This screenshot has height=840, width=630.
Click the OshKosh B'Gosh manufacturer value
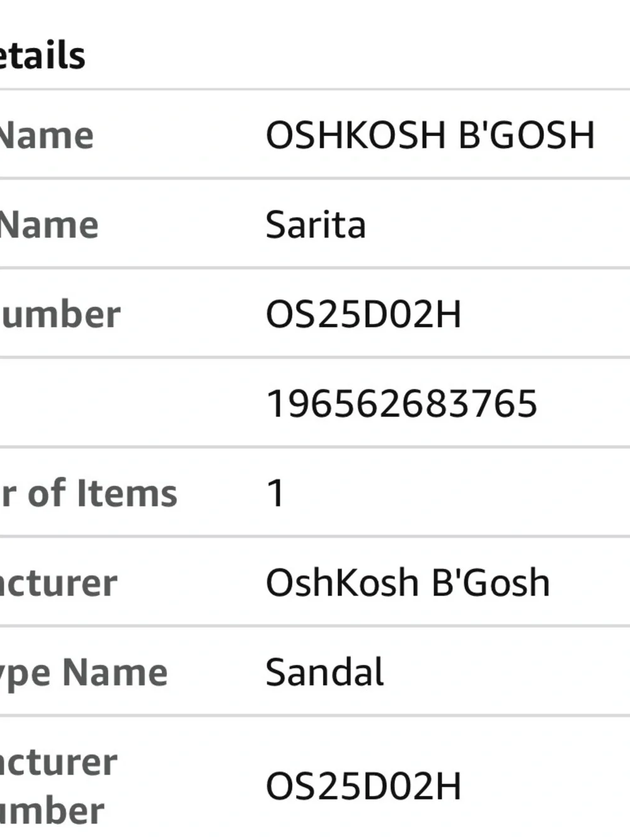[408, 583]
